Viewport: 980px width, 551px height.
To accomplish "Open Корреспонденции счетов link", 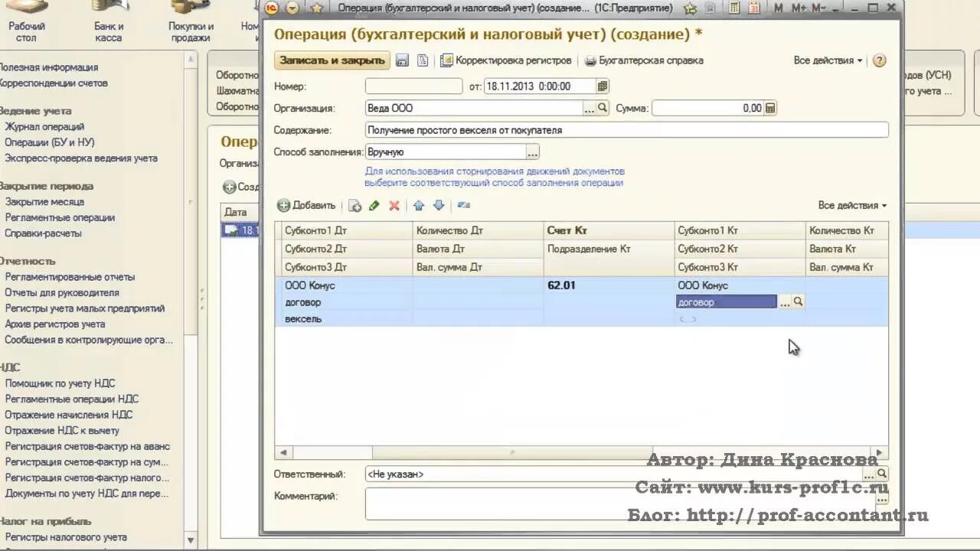I will pos(53,83).
